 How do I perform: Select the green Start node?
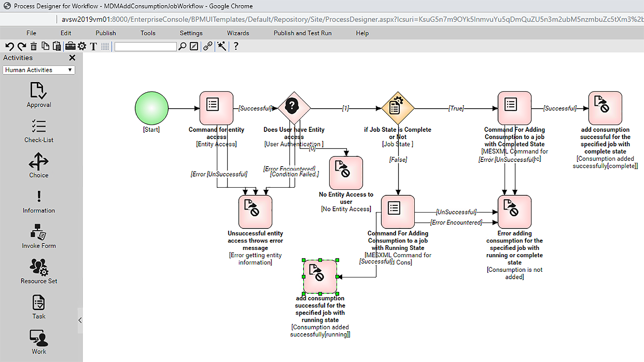pos(152,108)
